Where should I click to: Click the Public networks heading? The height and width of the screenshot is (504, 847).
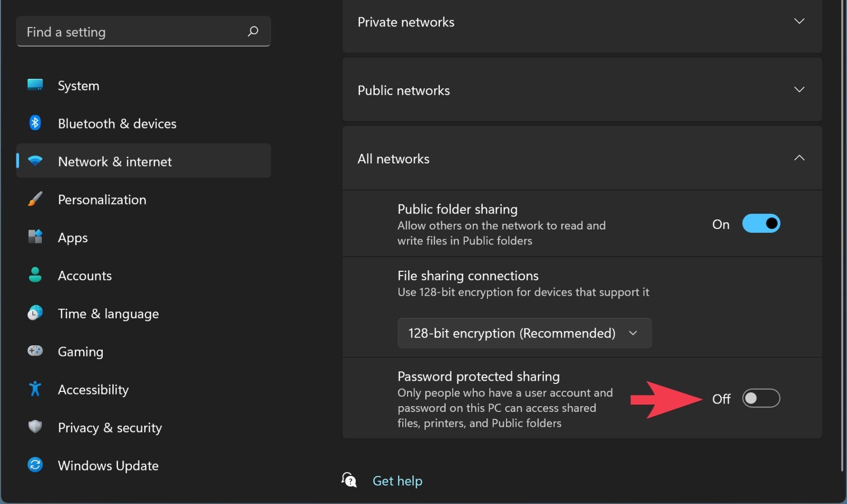click(404, 90)
